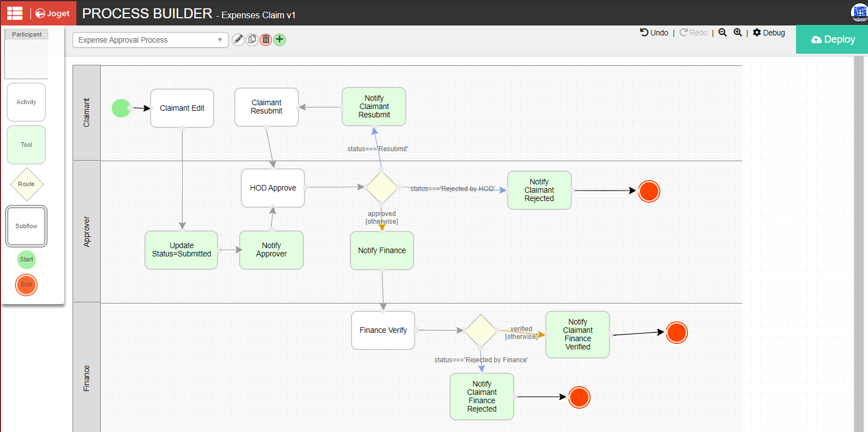868x432 pixels.
Task: Click the zoom in magnifier icon
Action: point(737,33)
